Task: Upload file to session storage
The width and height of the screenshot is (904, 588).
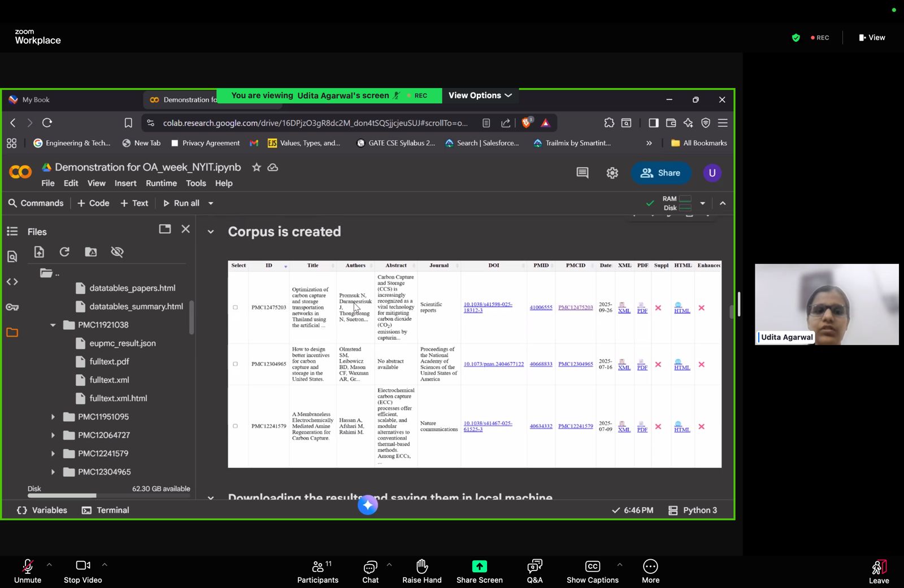Action: [39, 252]
